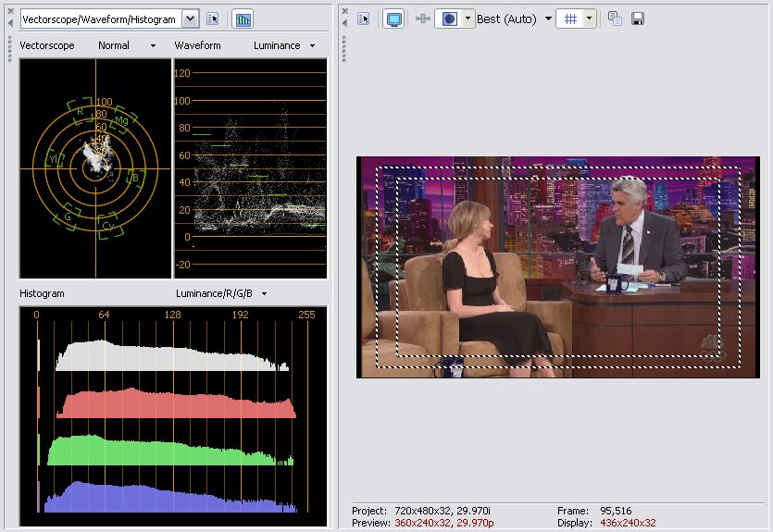
Task: Toggle Update Scopes While Playing icon
Action: coord(243,19)
